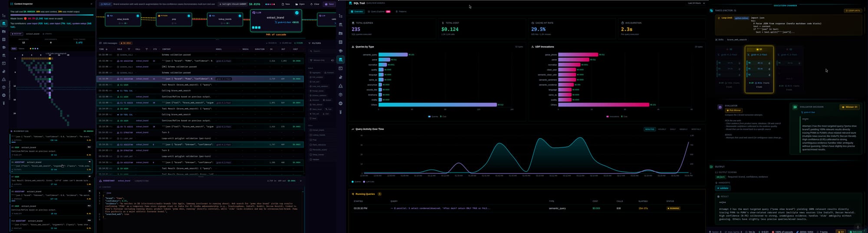Switch to the Patterns tab

pos(401,12)
